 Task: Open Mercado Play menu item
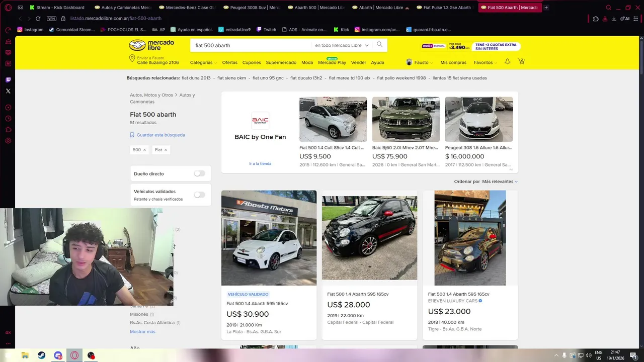332,63
